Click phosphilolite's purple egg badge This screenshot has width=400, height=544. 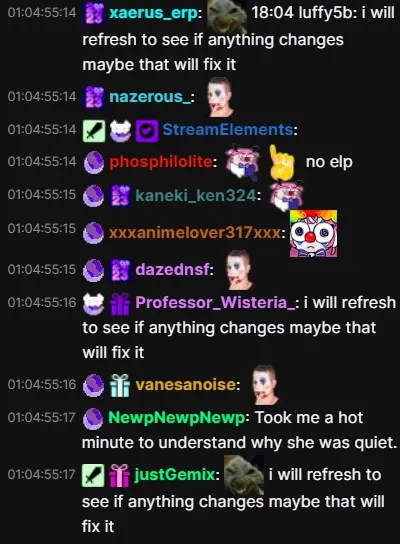(94, 163)
